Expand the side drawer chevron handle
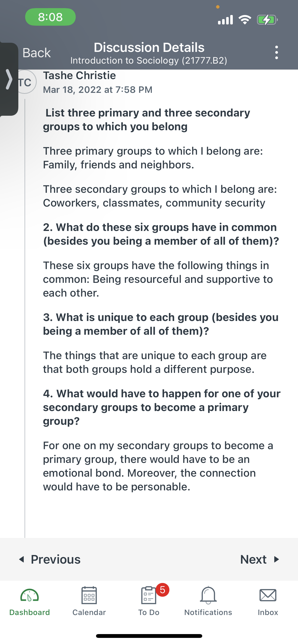This screenshot has height=644, width=298. coord(9,79)
